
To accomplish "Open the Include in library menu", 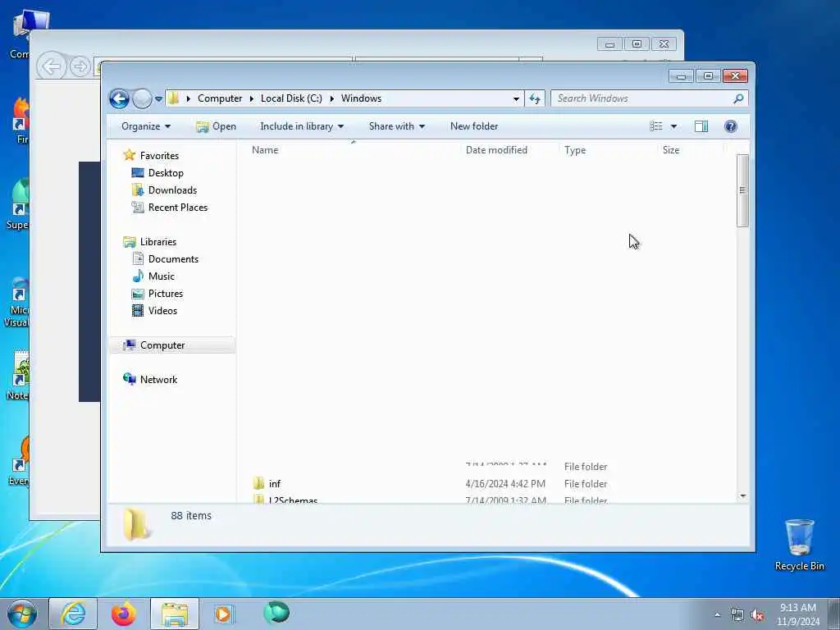I will pyautogui.click(x=302, y=126).
